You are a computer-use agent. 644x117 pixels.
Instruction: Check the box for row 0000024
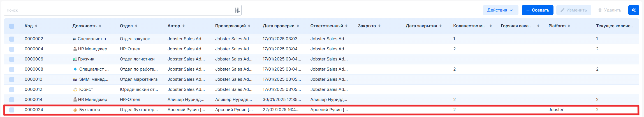click(x=12, y=110)
